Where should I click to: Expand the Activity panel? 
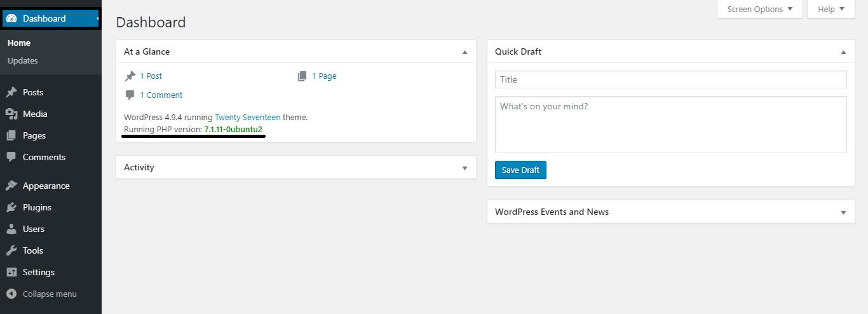(x=465, y=168)
